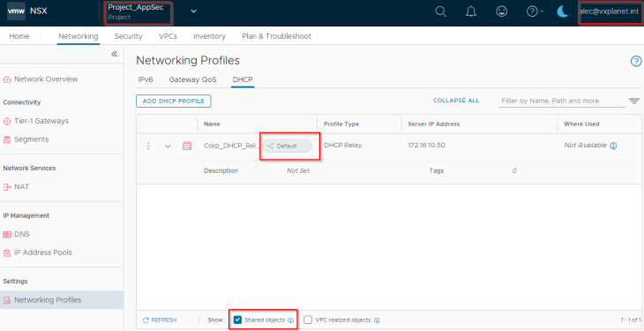The height and width of the screenshot is (331, 644).
Task: Open the Project_AppSec project switcher dropdown
Action: (x=194, y=11)
